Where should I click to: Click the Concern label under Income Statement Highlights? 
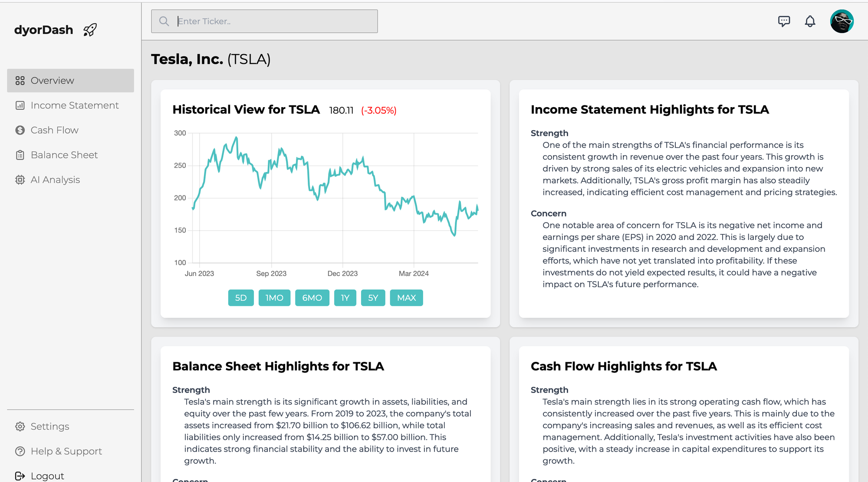coord(549,213)
